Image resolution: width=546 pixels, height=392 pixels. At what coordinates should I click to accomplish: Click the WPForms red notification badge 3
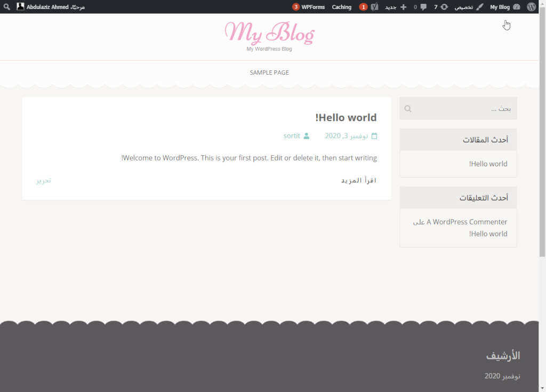click(x=295, y=6)
